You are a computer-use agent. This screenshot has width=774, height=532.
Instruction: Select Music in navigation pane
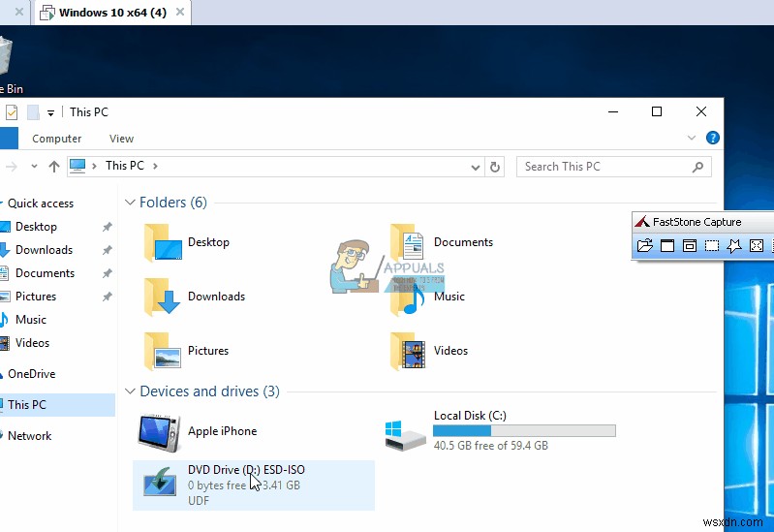(x=31, y=320)
